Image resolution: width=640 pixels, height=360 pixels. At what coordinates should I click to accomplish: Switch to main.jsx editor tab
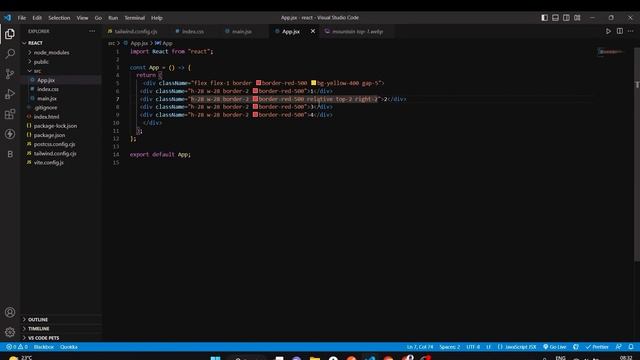pyautogui.click(x=242, y=31)
